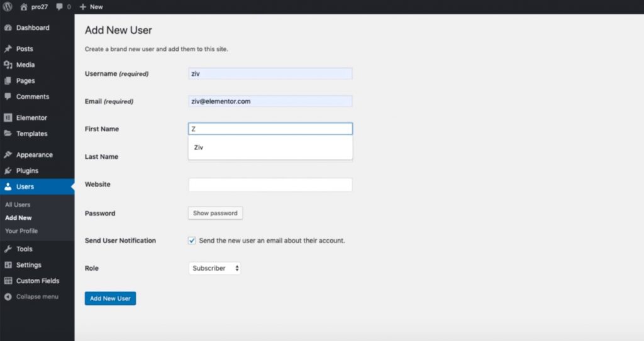Image resolution: width=644 pixels, height=341 pixels.
Task: Open the pro27 site home icon
Action: (x=24, y=7)
